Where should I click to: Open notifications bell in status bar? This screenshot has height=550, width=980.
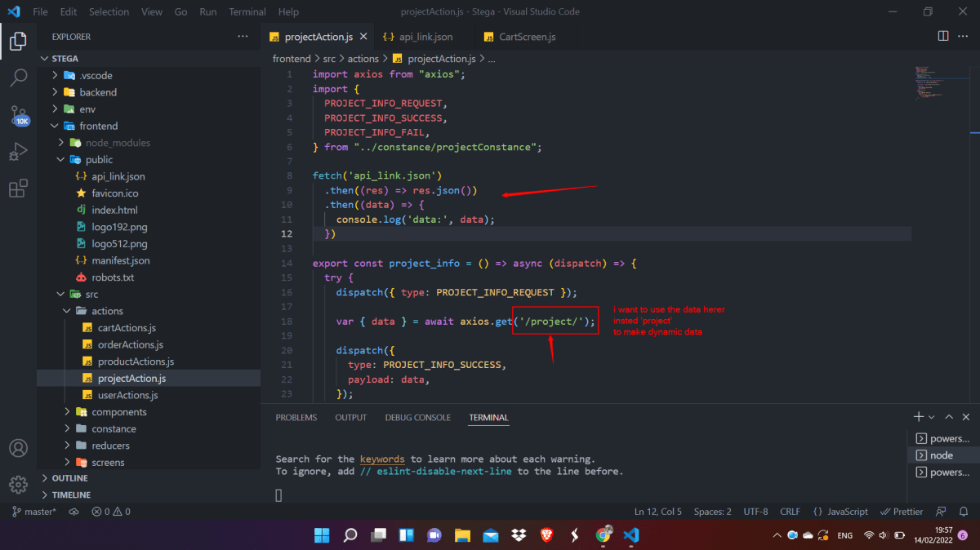click(x=964, y=512)
